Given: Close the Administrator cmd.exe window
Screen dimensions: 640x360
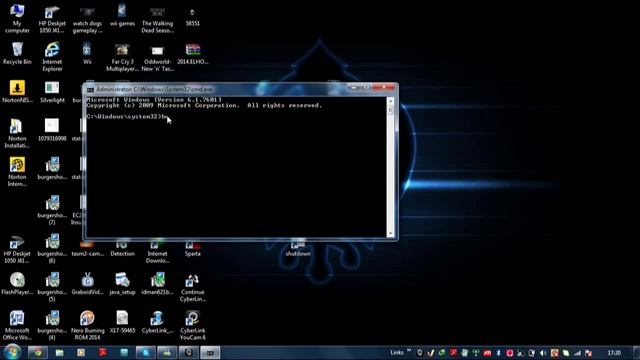Looking at the screenshot, I should pyautogui.click(x=384, y=87).
